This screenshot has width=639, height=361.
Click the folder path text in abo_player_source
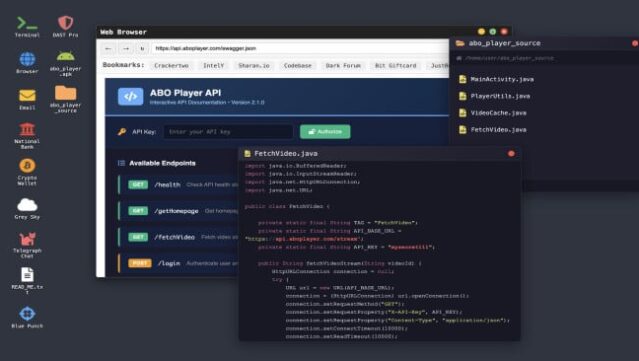(x=510, y=58)
